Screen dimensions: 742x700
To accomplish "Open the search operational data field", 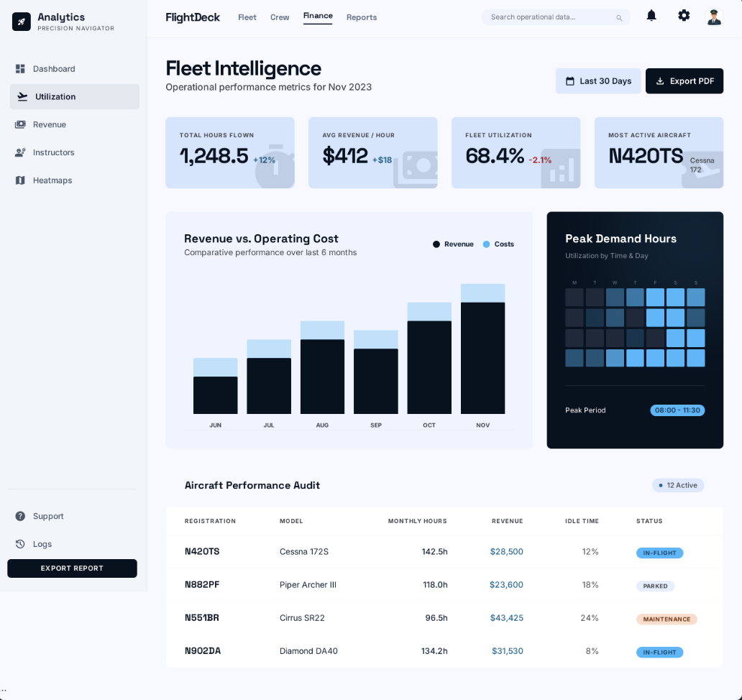I will tap(556, 17).
